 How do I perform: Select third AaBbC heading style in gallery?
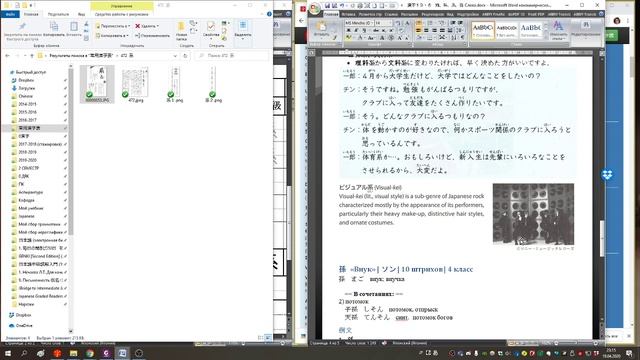pyautogui.click(x=531, y=30)
